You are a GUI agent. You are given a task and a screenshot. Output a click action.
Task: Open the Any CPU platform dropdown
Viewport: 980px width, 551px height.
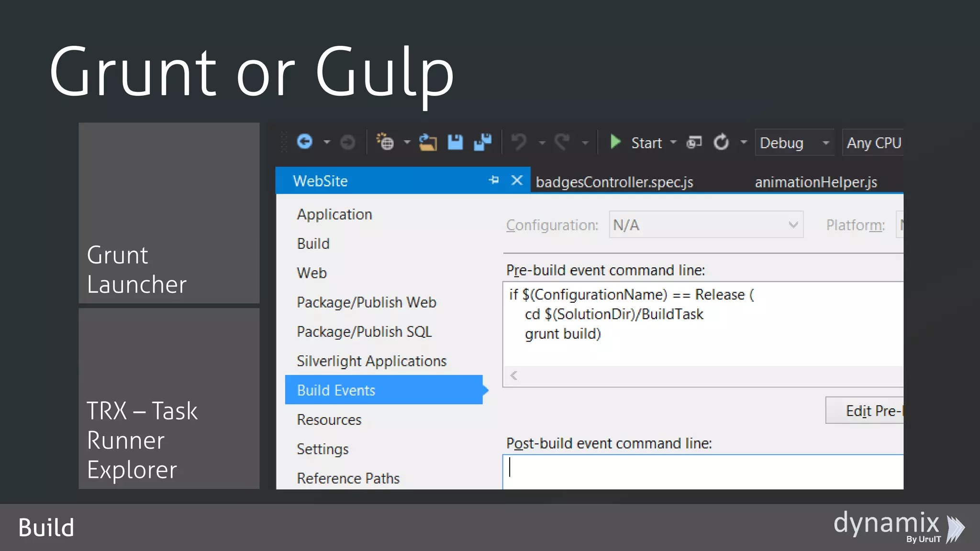tap(873, 143)
